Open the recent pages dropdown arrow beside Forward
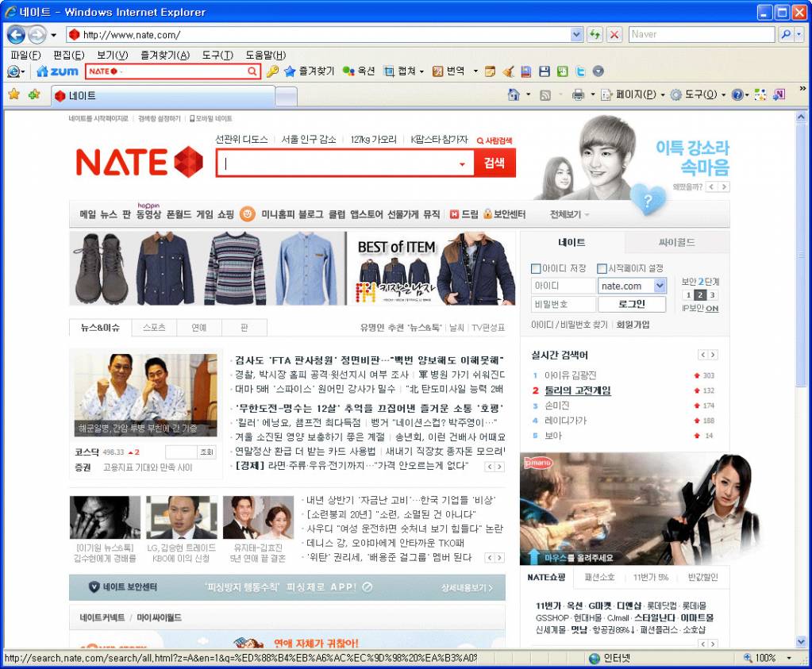 [x=53, y=35]
